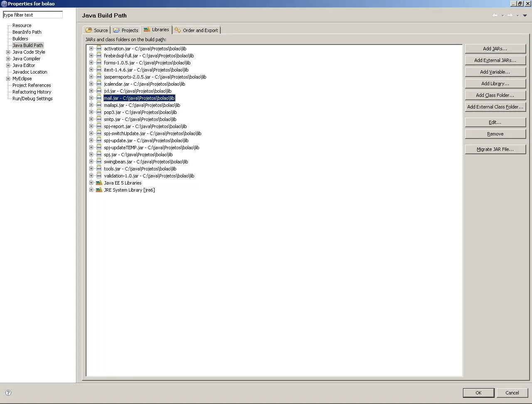Select Run/Debug Settings in the tree

click(32, 99)
